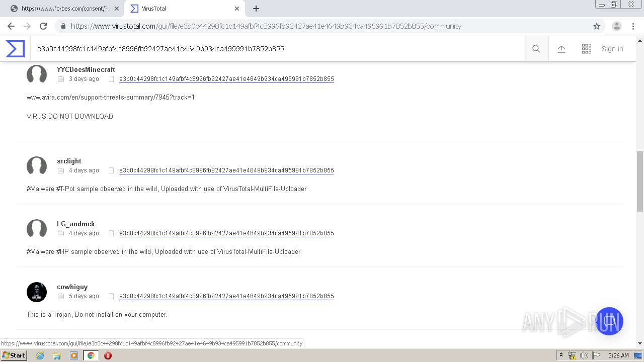Open a new browser tab
Screen dimensions: 644x362
(256, 9)
